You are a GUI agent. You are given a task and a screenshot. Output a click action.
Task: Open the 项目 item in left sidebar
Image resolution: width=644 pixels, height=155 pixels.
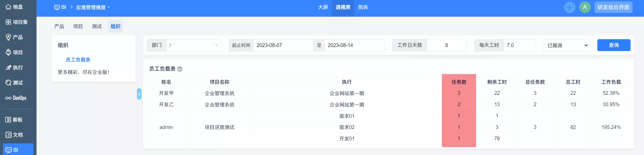[x=14, y=52]
